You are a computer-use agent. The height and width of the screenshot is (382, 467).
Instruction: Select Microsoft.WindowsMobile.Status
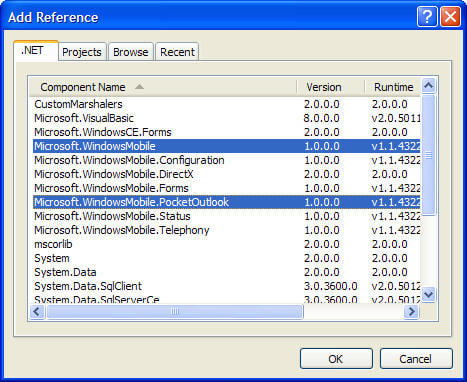(x=226, y=216)
